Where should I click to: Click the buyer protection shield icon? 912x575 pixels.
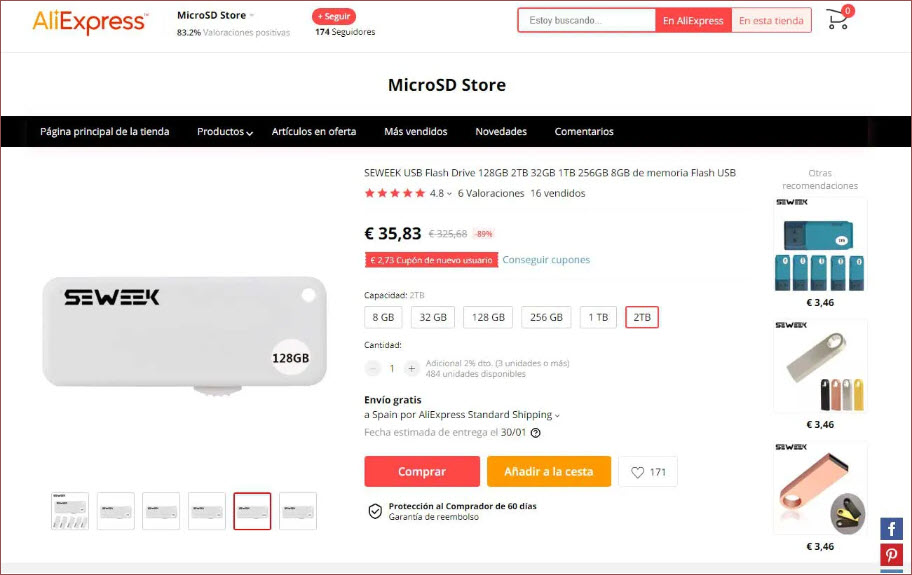(x=375, y=511)
